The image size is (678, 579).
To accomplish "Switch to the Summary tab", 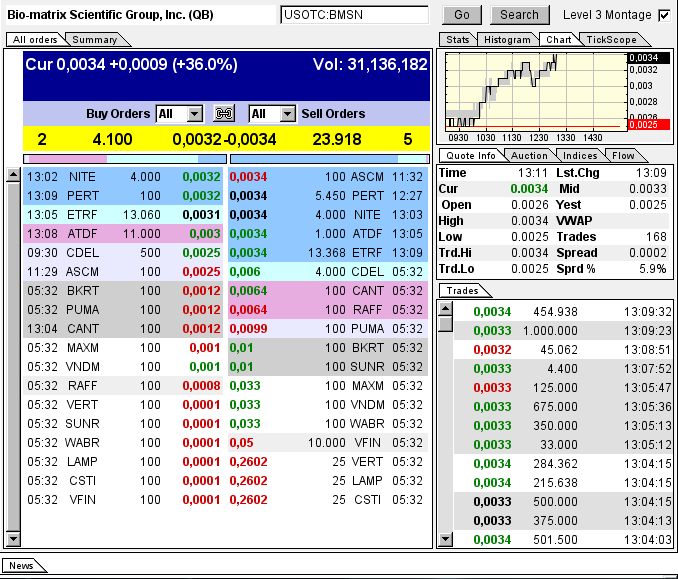I will 95,39.
